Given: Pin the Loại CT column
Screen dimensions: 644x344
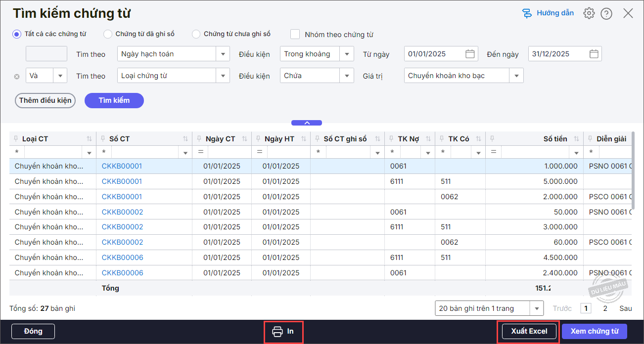Looking at the screenshot, I should (x=16, y=139).
